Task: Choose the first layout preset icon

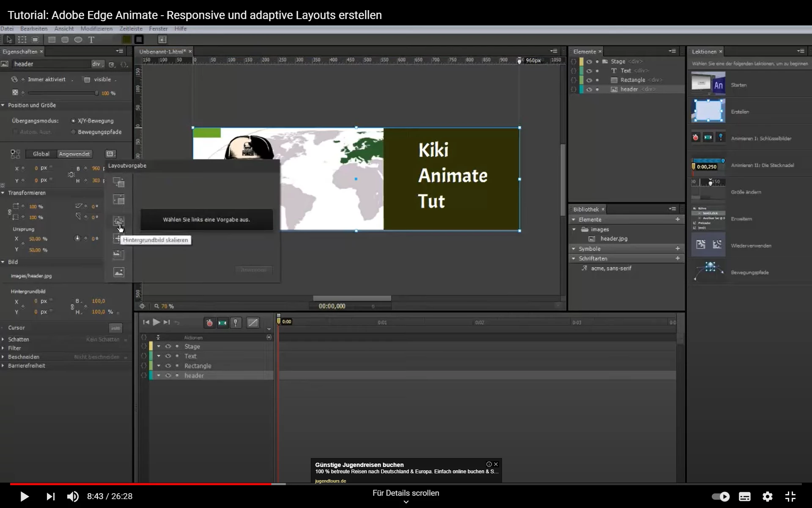Action: point(119,182)
